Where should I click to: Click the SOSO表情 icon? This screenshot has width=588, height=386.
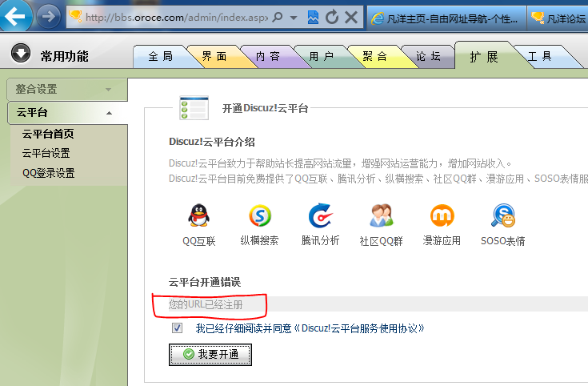tap(503, 215)
